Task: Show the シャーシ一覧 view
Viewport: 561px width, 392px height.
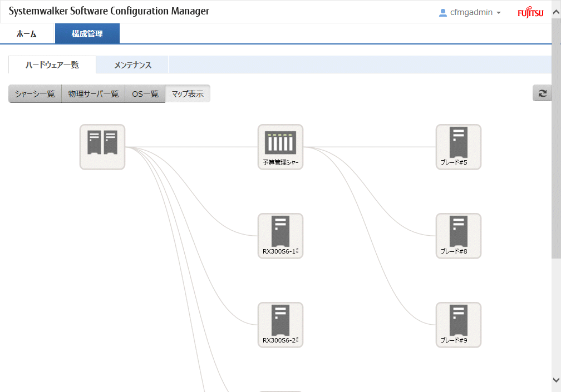Action: tap(35, 93)
